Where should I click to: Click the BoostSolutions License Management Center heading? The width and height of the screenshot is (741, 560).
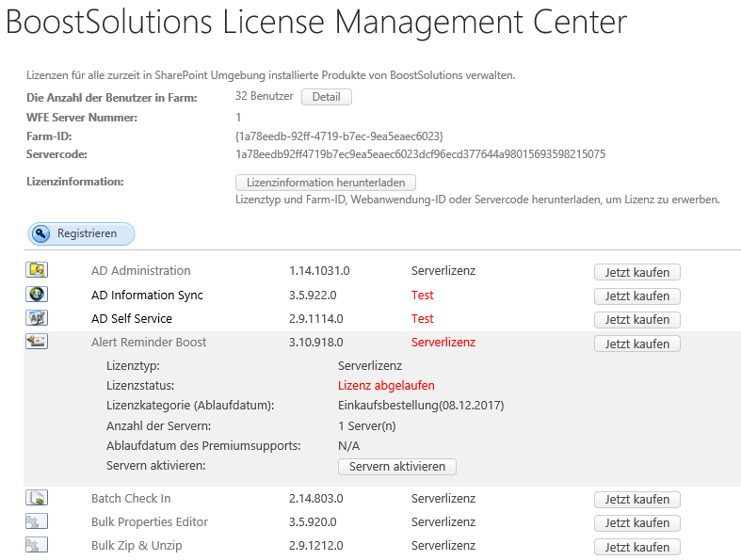316,23
